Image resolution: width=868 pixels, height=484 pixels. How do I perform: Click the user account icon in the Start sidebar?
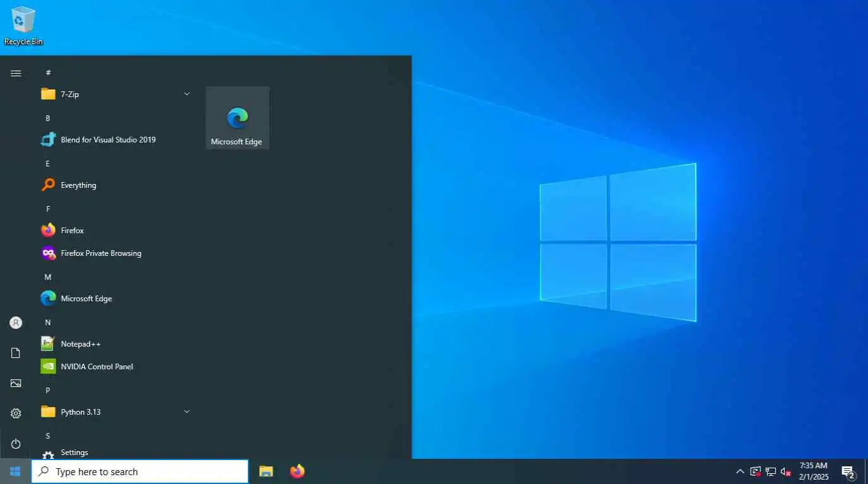pyautogui.click(x=16, y=323)
